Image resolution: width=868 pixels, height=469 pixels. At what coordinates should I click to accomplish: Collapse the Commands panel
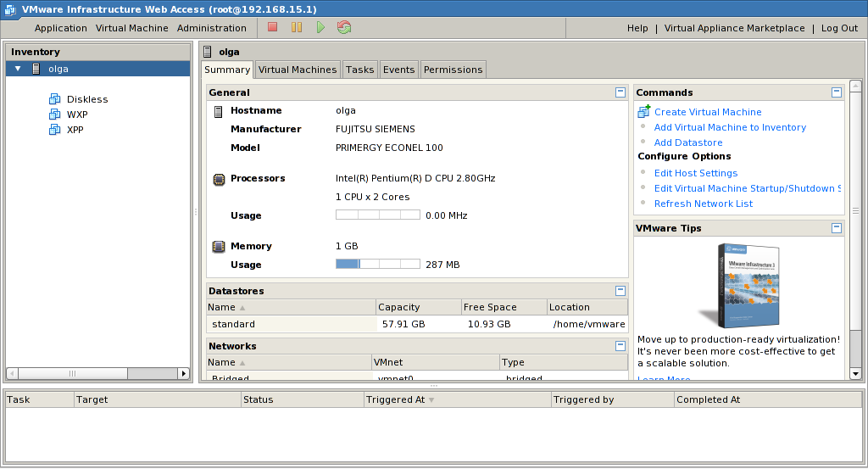click(x=837, y=92)
